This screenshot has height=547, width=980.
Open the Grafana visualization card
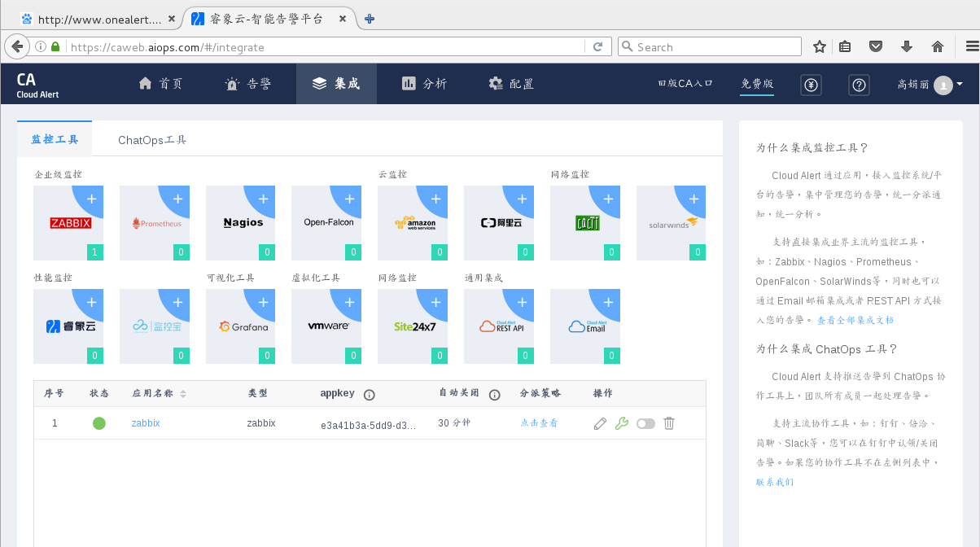coord(240,326)
